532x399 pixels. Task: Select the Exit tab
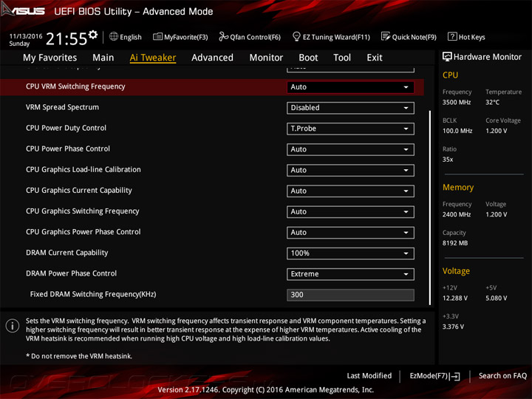point(375,58)
